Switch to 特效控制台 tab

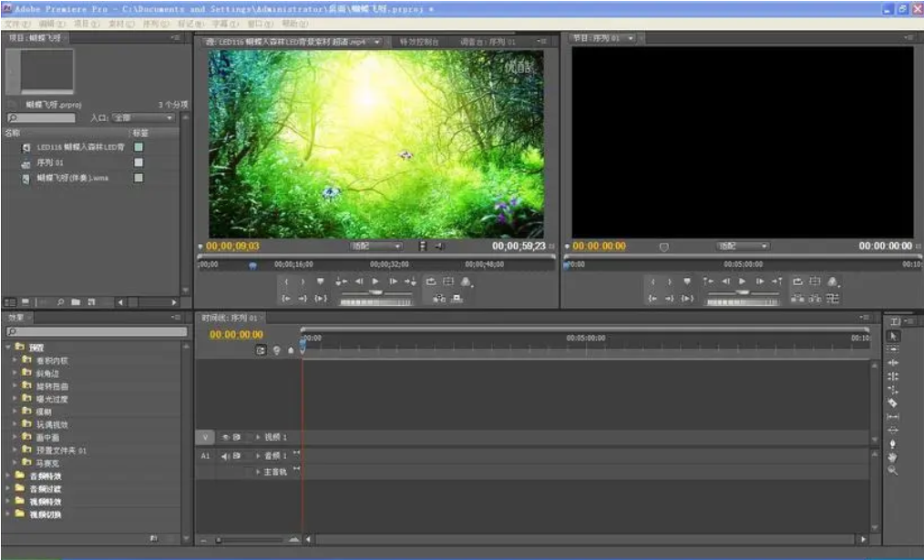[419, 42]
